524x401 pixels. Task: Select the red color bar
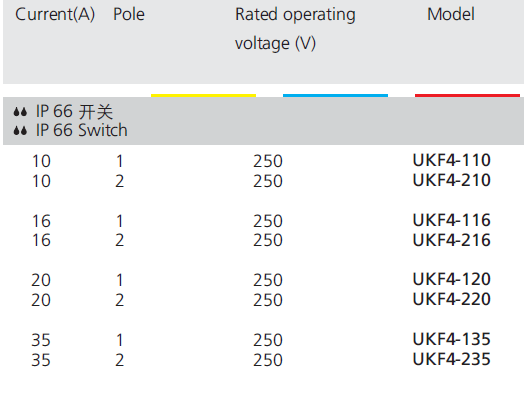click(x=467, y=96)
